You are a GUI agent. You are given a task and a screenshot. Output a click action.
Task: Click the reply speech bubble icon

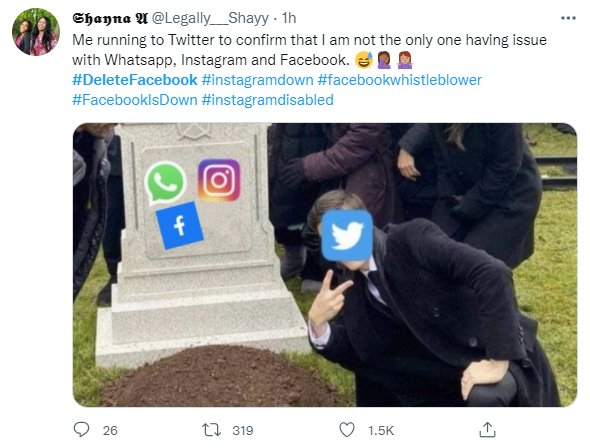tap(81, 430)
